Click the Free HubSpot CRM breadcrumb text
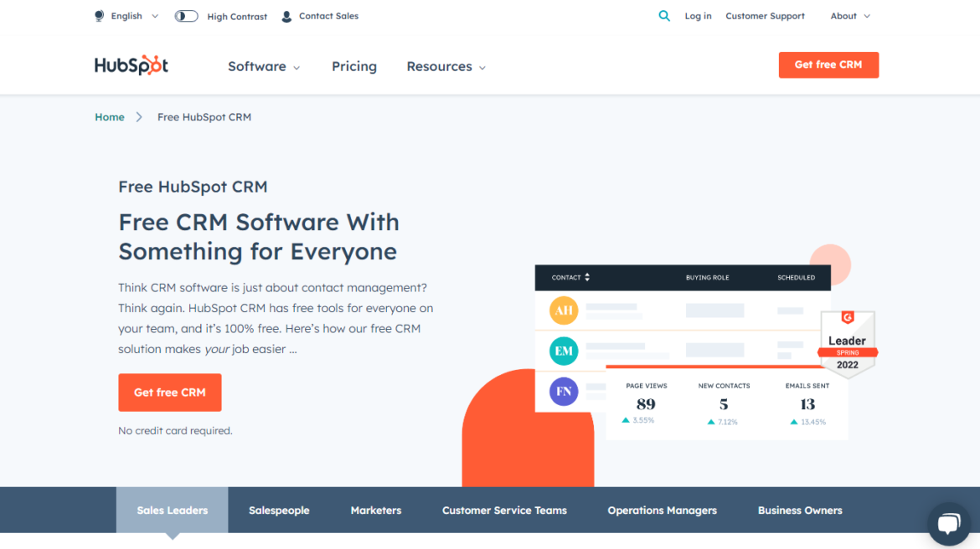Screen dimensions: 980x549 (204, 117)
